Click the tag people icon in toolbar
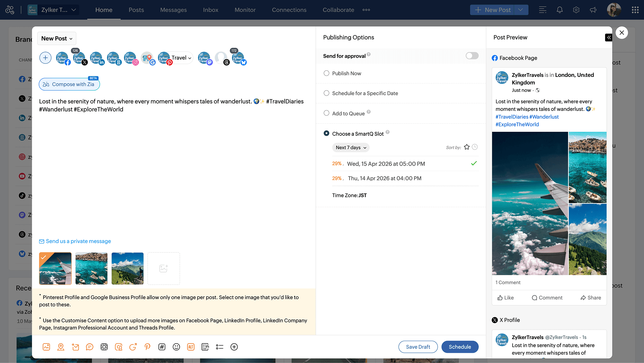644x363 pixels. 118,347
